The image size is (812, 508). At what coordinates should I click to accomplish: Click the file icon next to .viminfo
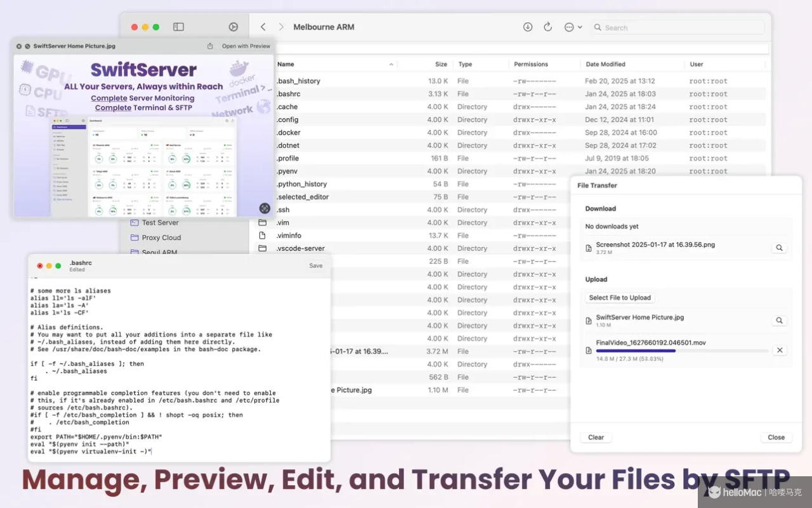coord(263,236)
